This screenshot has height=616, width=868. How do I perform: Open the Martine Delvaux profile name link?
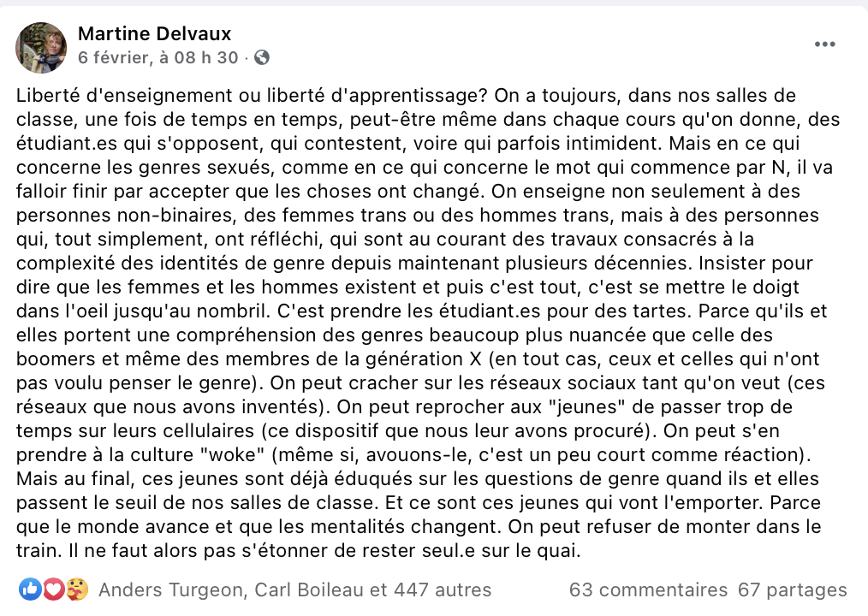154,33
